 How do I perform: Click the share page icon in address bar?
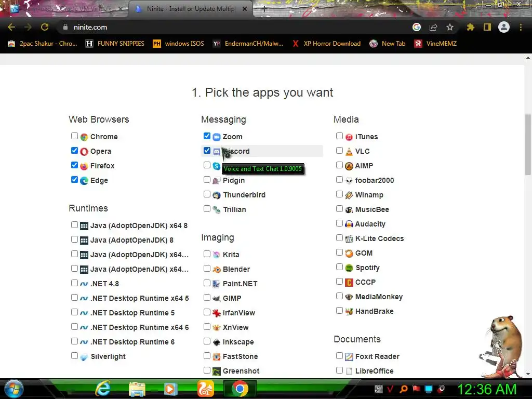click(433, 27)
